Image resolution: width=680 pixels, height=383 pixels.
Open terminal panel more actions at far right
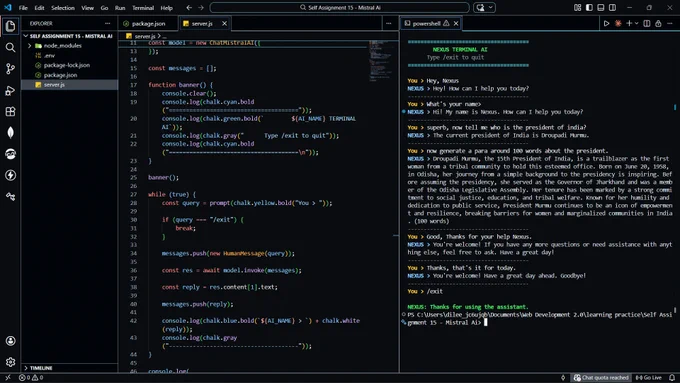coord(670,23)
